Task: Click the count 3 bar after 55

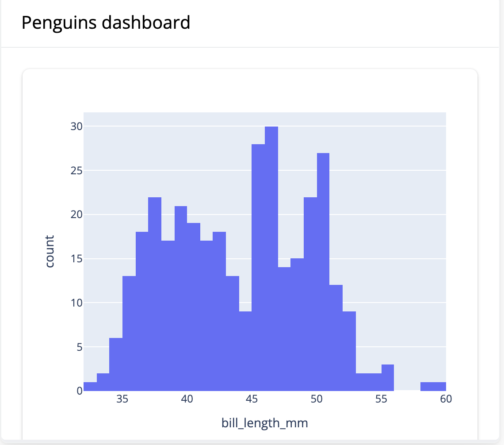Action: 388,378
